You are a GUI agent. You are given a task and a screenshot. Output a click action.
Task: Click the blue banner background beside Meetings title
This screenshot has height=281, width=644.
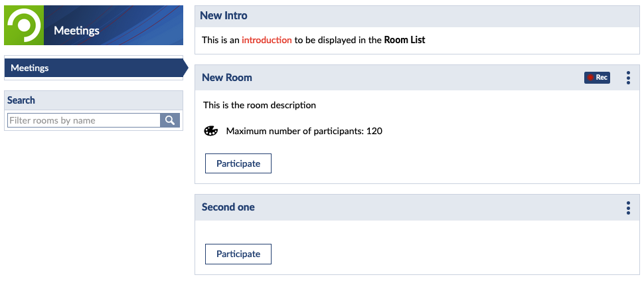(146, 27)
